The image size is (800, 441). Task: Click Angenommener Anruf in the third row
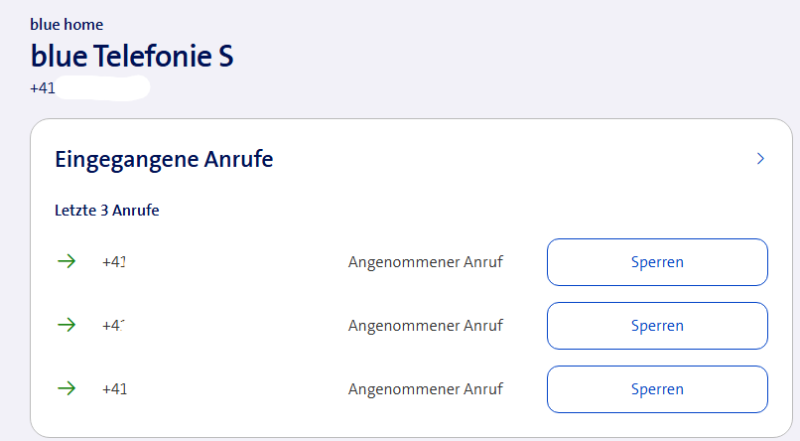425,389
